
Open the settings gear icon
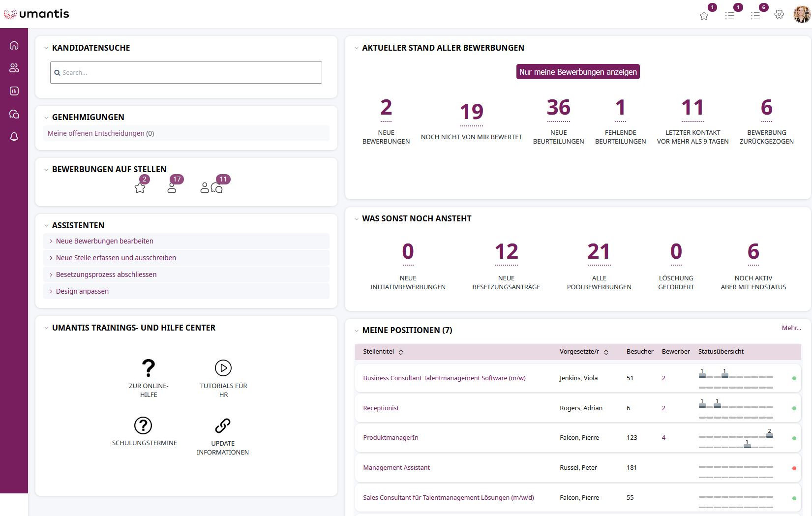779,15
